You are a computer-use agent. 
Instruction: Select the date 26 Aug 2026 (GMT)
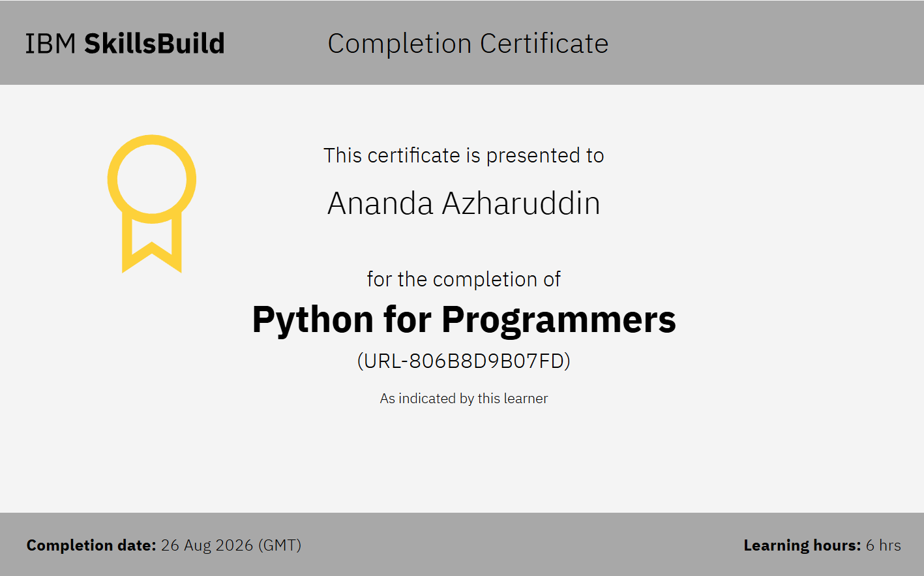point(231,545)
